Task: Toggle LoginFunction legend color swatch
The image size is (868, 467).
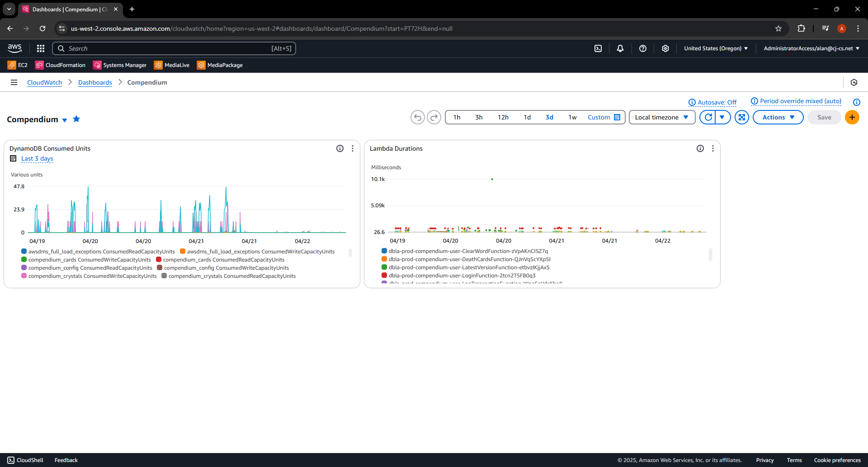Action: point(384,276)
